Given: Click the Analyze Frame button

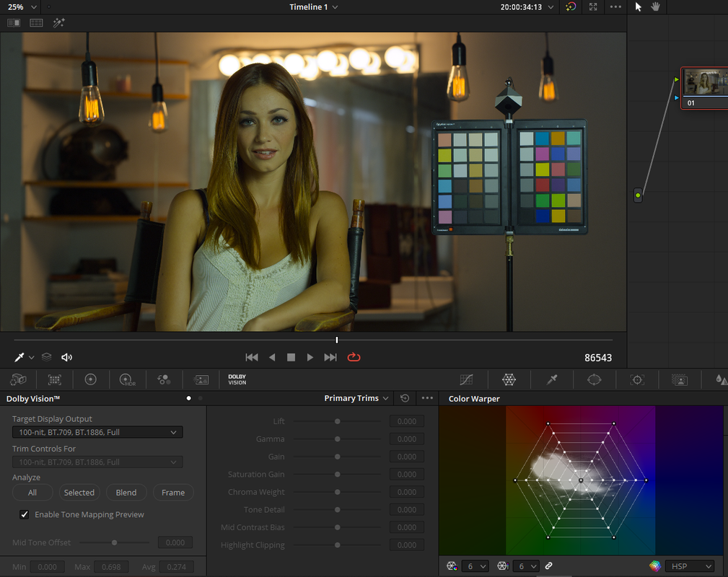Looking at the screenshot, I should [x=173, y=493].
